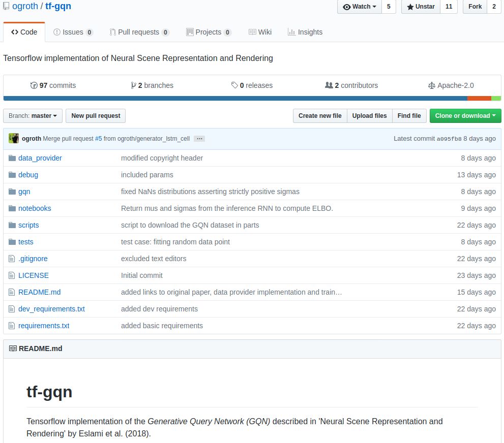Open 'fixed NaNs distributions' commit message
The width and height of the screenshot is (504, 443).
(x=210, y=192)
